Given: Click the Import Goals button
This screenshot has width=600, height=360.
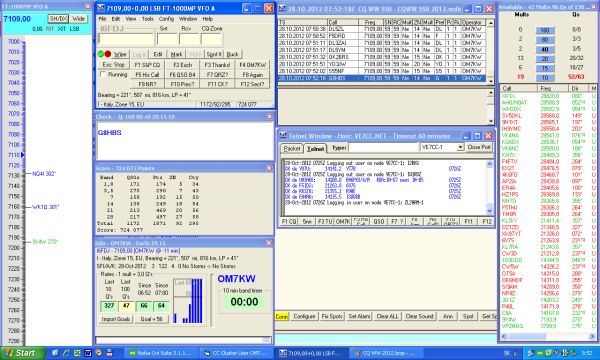Looking at the screenshot, I should pos(116,319).
